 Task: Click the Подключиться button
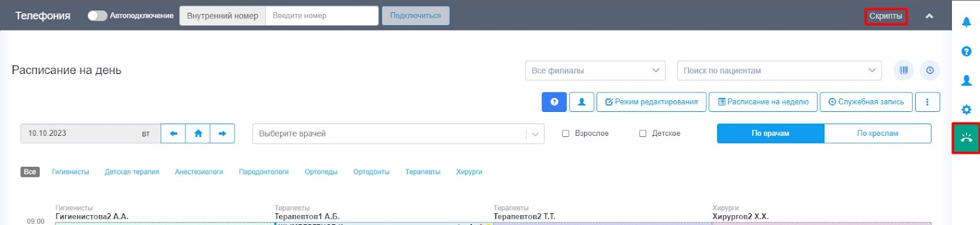pyautogui.click(x=415, y=16)
